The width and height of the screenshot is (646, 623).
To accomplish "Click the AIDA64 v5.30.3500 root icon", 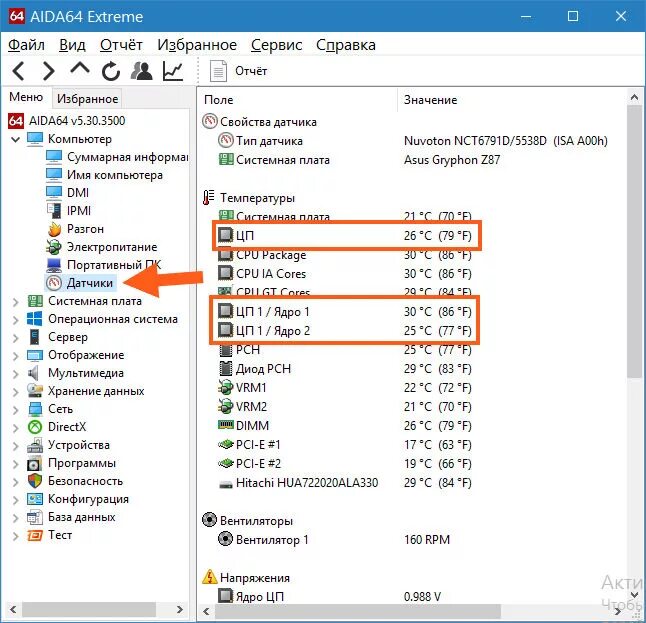I will (16, 121).
